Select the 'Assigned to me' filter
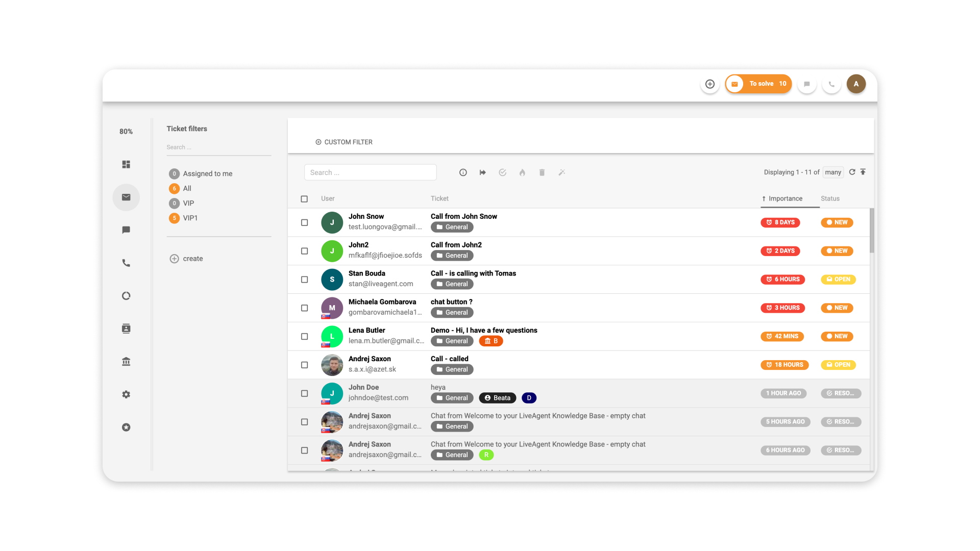This screenshot has width=980, height=551. (x=207, y=173)
